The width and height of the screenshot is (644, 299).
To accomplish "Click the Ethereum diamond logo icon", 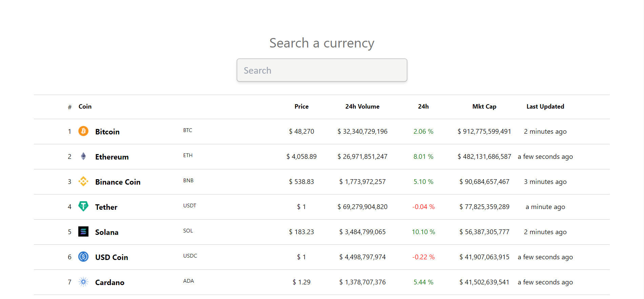I will (x=83, y=156).
